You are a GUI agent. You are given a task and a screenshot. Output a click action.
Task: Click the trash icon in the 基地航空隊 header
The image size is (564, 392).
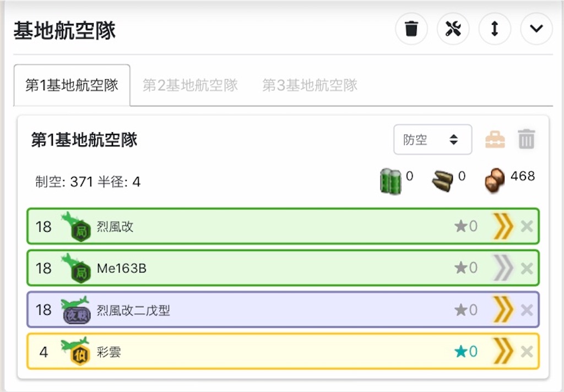(411, 29)
